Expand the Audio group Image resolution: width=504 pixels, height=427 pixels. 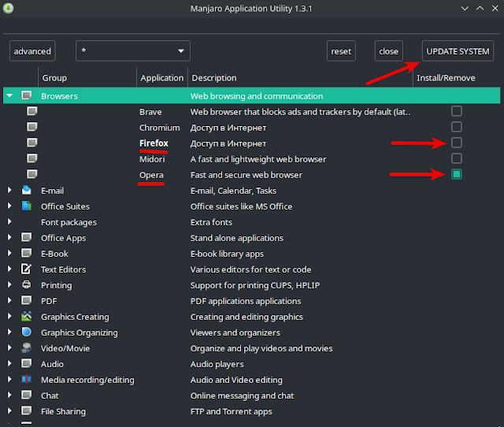point(9,363)
